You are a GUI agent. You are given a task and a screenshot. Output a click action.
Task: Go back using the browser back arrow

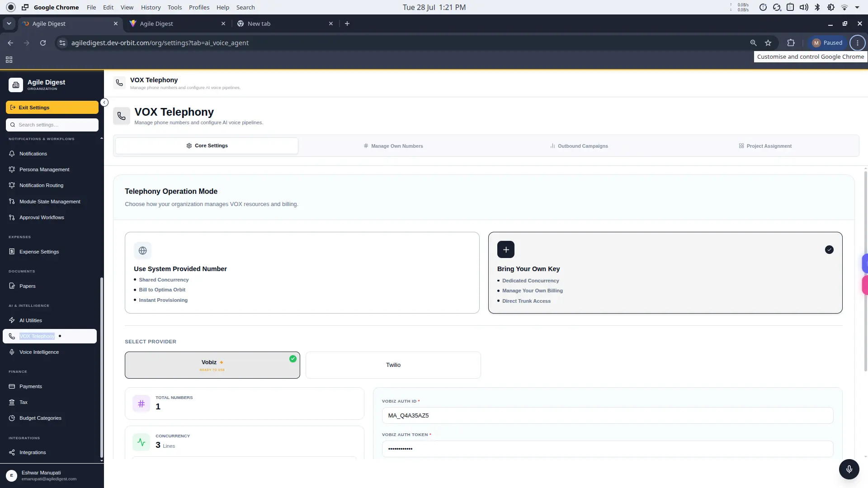coord(10,43)
